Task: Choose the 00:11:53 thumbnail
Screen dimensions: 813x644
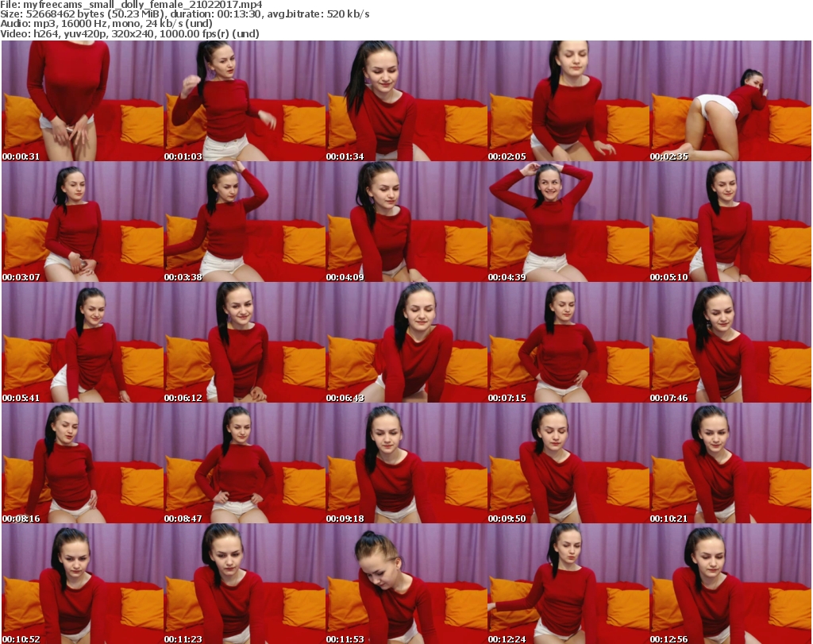Action: [406, 584]
